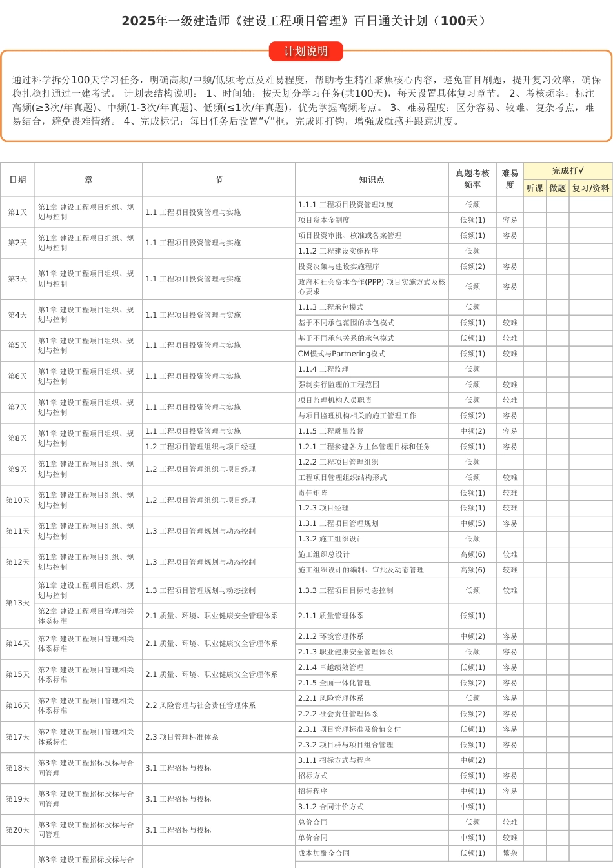This screenshot has height=868, width=613.
Task: Tick the 做题 box for 项目资本金制度
Action: click(558, 220)
